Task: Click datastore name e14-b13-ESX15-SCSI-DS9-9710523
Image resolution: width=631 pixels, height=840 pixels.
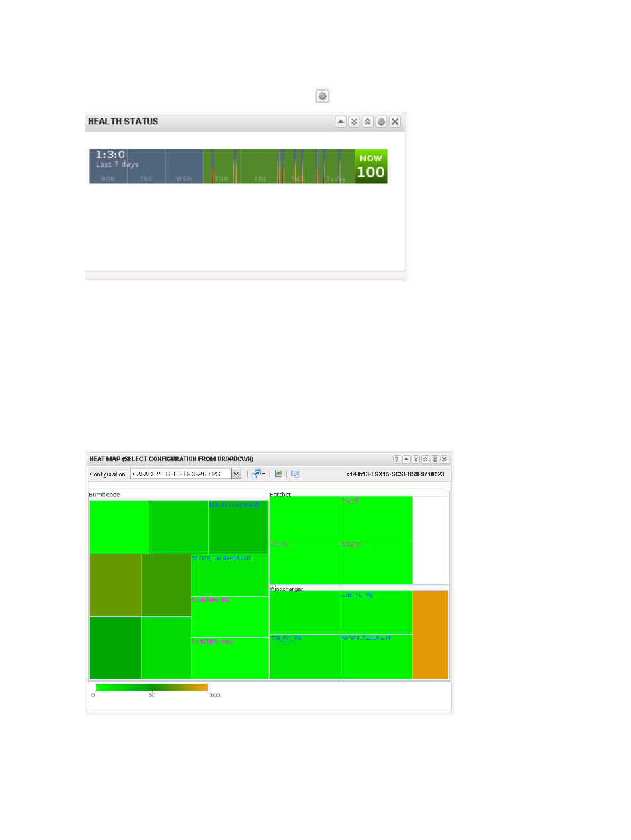Action: point(395,474)
